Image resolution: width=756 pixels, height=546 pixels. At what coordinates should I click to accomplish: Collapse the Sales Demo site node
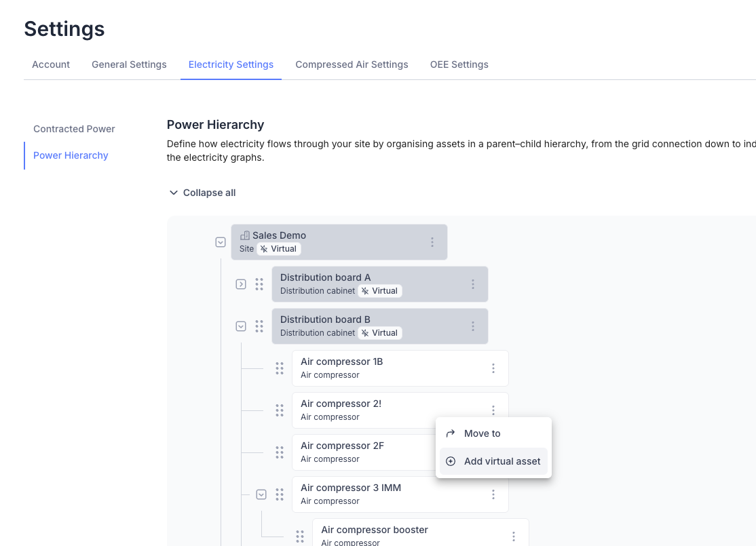221,242
